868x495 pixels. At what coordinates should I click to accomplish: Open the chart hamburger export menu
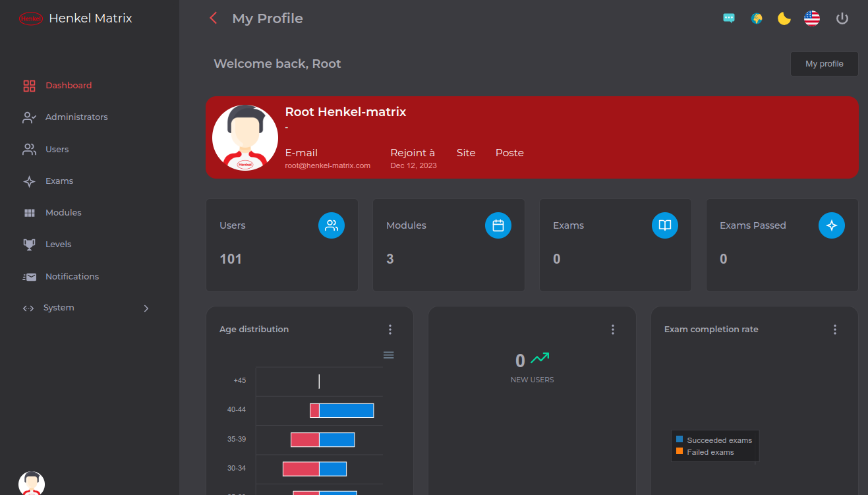(389, 355)
